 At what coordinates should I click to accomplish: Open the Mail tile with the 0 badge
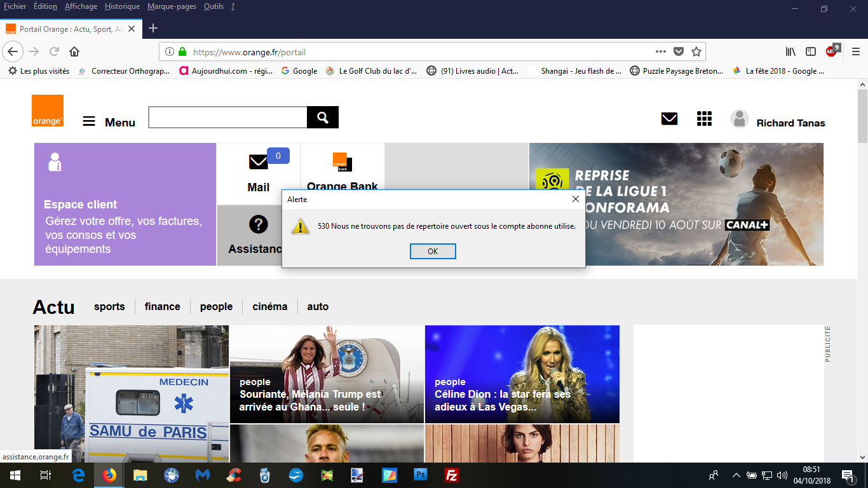tap(259, 173)
